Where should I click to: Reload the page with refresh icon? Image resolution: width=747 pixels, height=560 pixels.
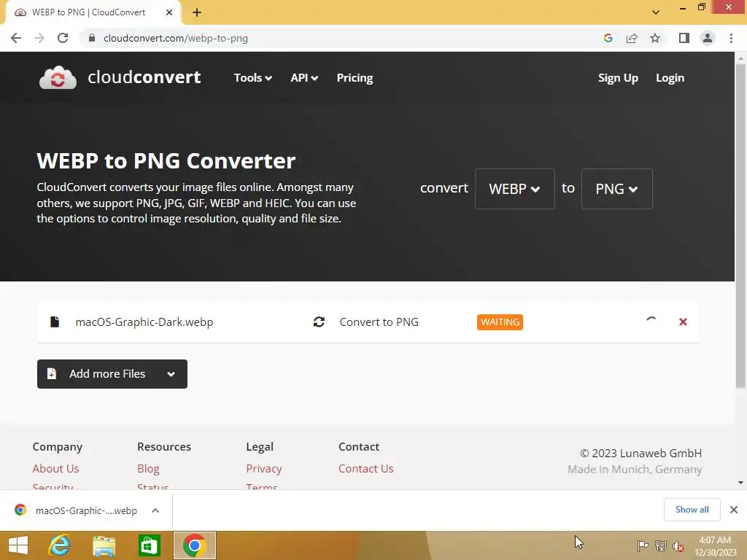coord(63,38)
